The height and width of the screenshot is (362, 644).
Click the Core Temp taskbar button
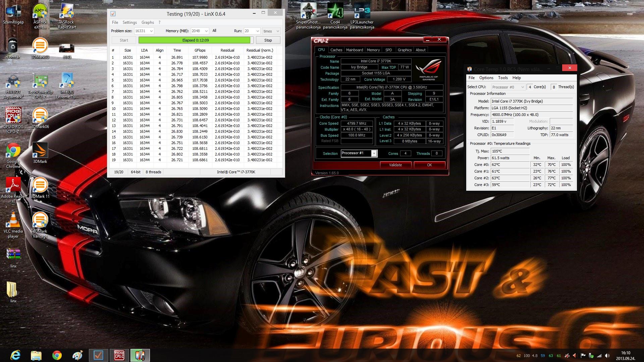pos(140,355)
